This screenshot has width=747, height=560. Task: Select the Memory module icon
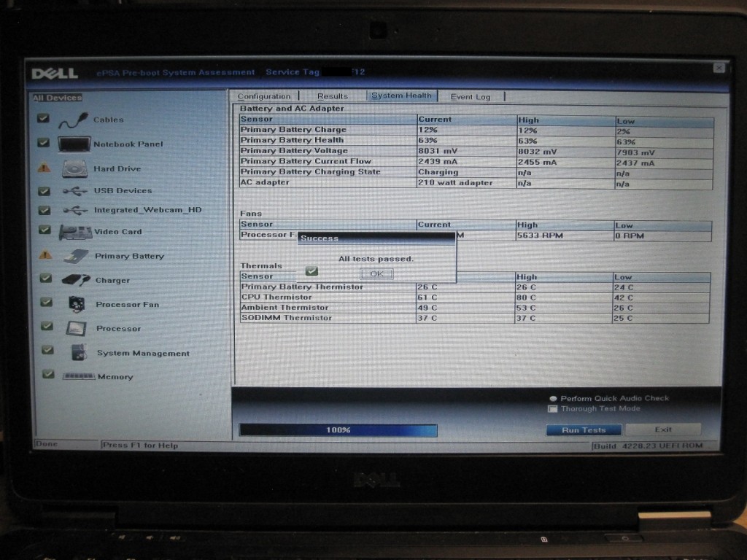pos(79,376)
